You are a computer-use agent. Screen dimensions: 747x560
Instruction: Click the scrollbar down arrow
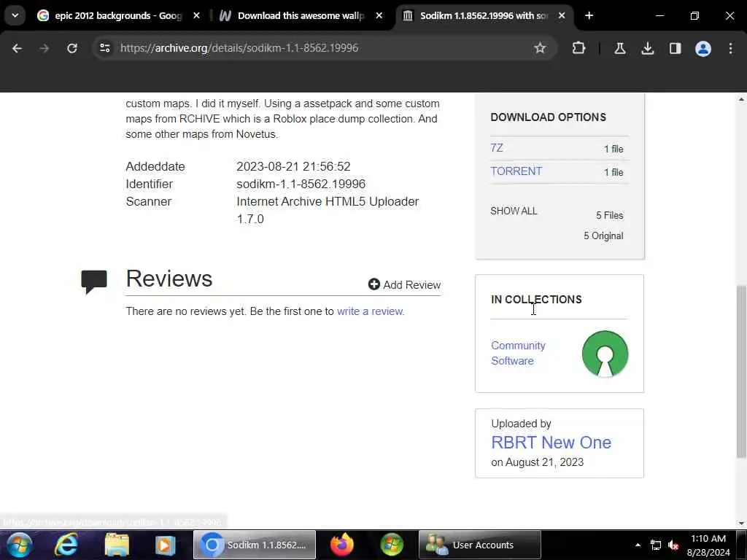click(x=741, y=523)
